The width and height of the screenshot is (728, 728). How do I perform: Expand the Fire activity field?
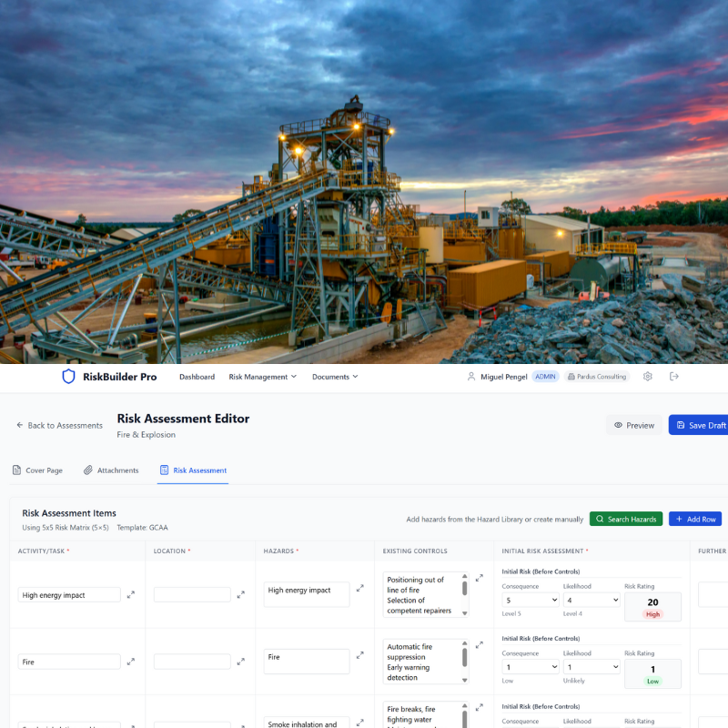tap(131, 662)
